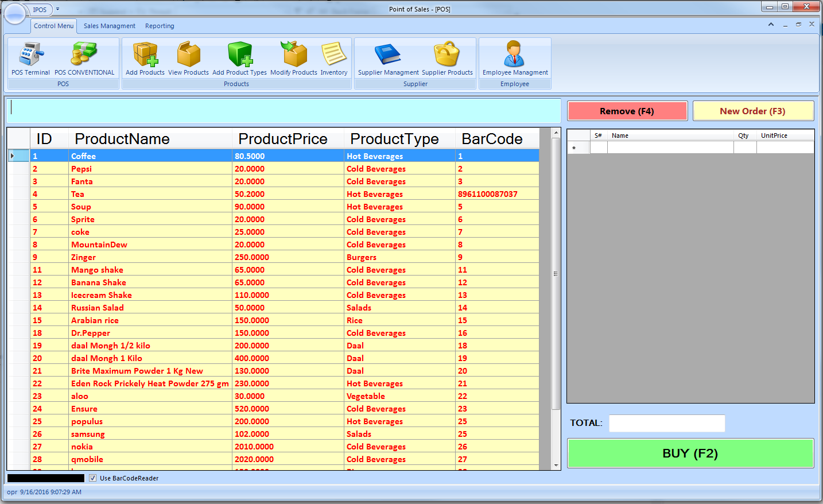
Task: Toggle the Use BarCodeReader checkbox
Action: (92, 478)
